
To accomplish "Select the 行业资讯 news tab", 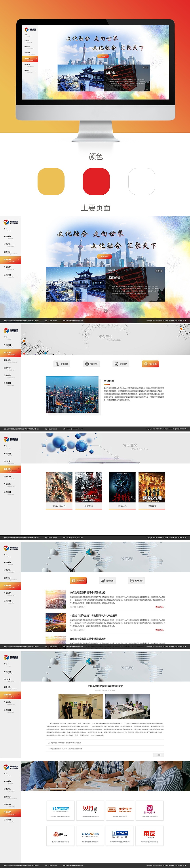I will click(x=107, y=581).
